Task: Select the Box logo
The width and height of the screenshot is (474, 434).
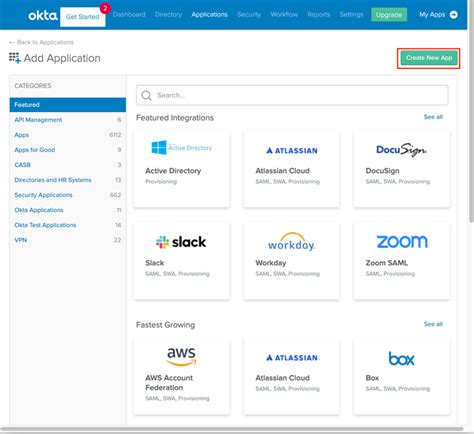Action: pyautogui.click(x=401, y=359)
